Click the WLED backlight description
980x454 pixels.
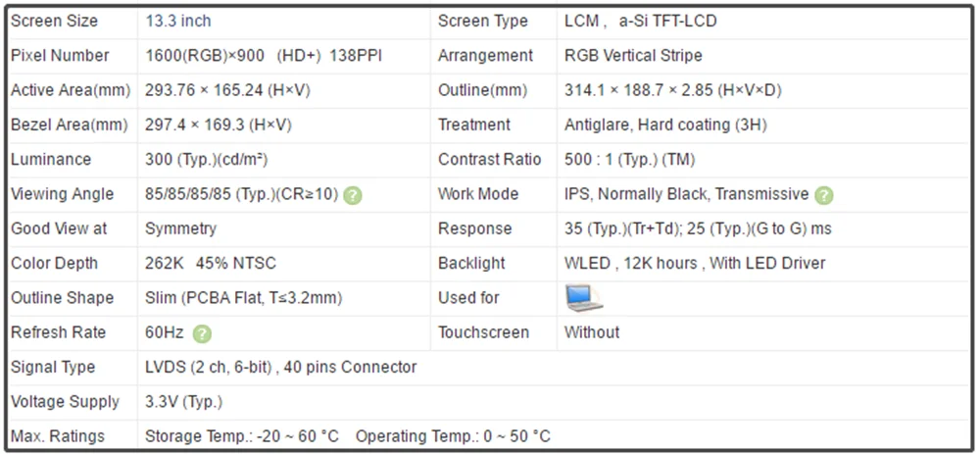[695, 263]
